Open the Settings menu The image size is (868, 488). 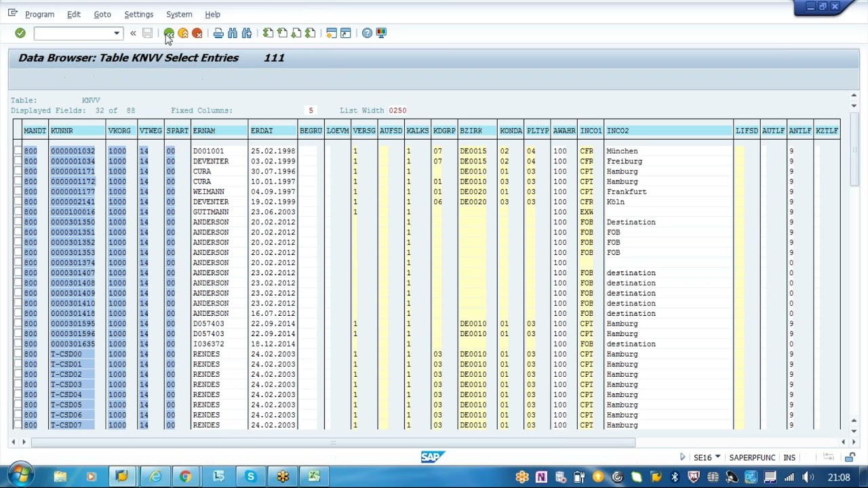(x=138, y=14)
